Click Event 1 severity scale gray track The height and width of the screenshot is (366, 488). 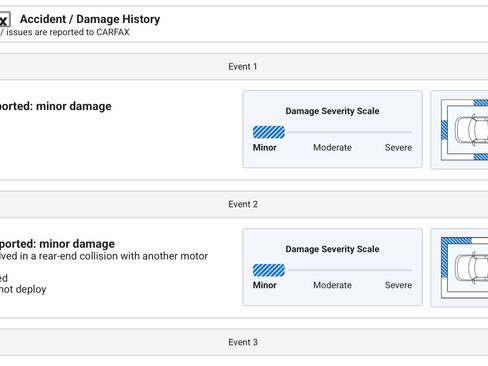tap(350, 132)
